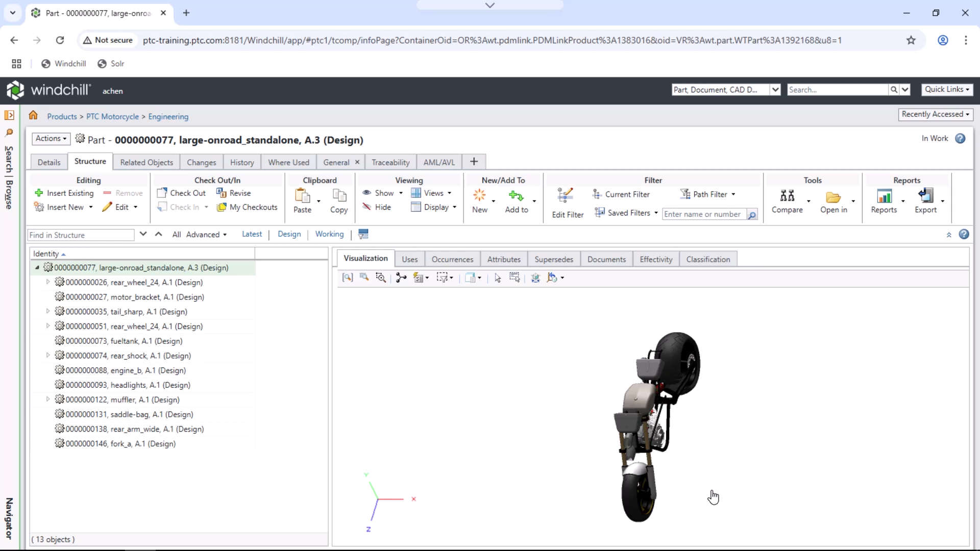Image resolution: width=980 pixels, height=551 pixels.
Task: Click the Enter name or number filter field
Action: pyautogui.click(x=704, y=214)
